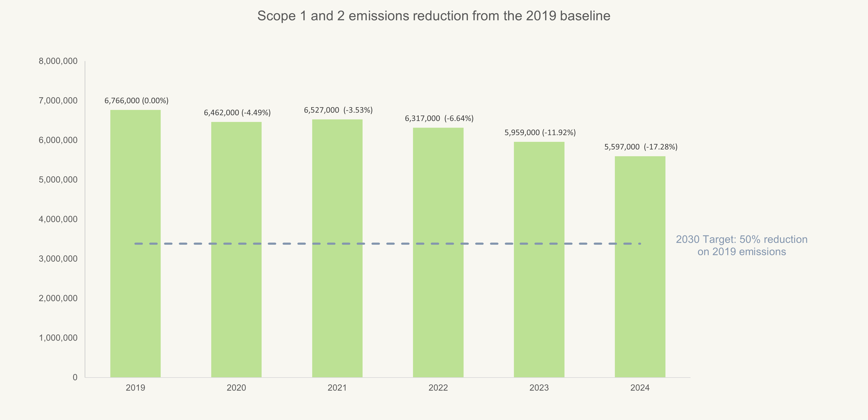This screenshot has width=868, height=420.
Task: Click the 2030 Target annotation text
Action: click(x=741, y=245)
